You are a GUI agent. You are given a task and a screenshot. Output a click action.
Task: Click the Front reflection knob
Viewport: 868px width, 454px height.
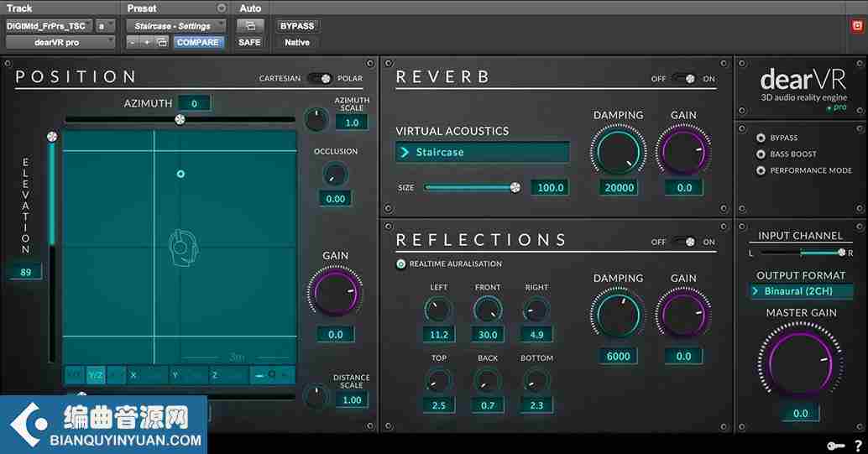coord(488,310)
